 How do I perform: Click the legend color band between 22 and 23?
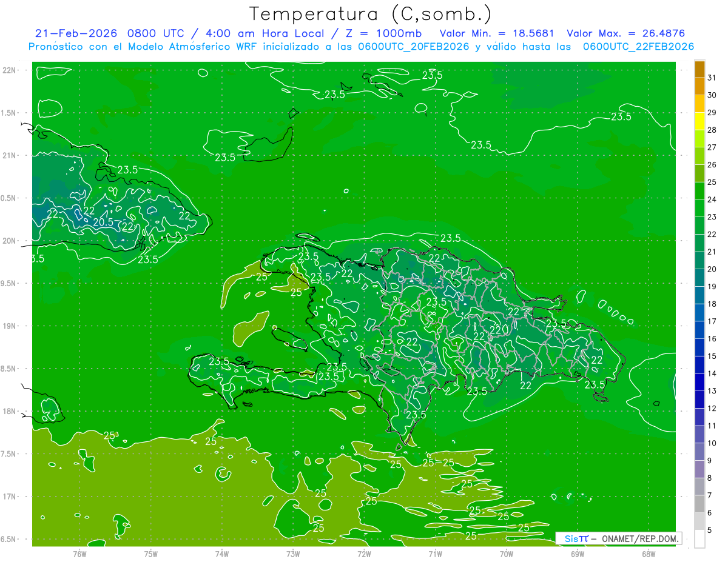(699, 226)
